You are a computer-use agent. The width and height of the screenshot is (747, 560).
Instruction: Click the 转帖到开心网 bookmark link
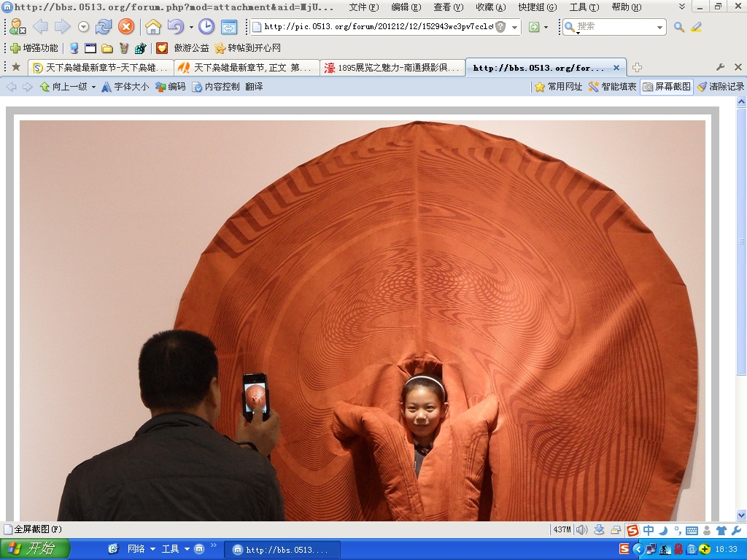(x=247, y=48)
